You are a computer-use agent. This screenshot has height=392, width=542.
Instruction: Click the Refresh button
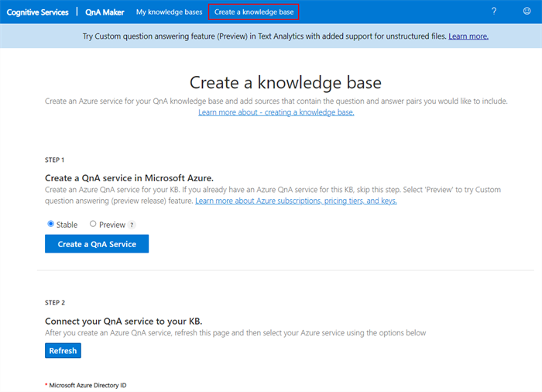(x=63, y=350)
